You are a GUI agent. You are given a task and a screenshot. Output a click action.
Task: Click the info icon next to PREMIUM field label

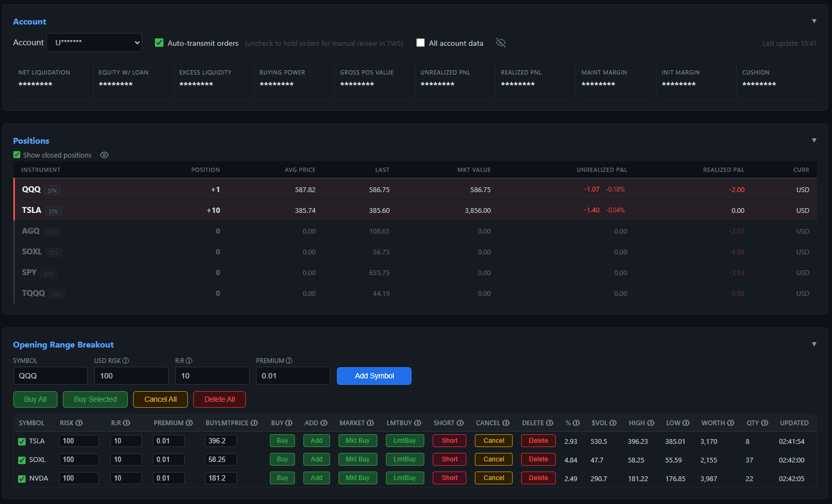(289, 361)
